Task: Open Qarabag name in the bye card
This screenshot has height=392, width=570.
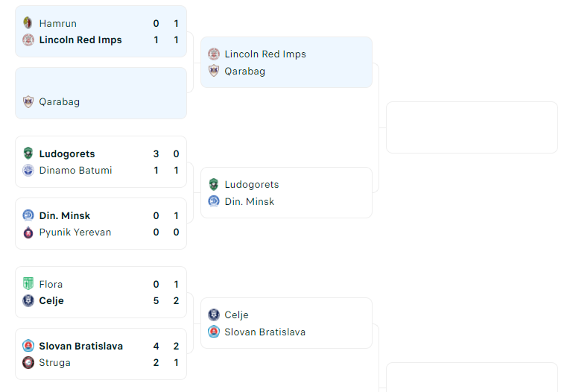Action: (60, 102)
